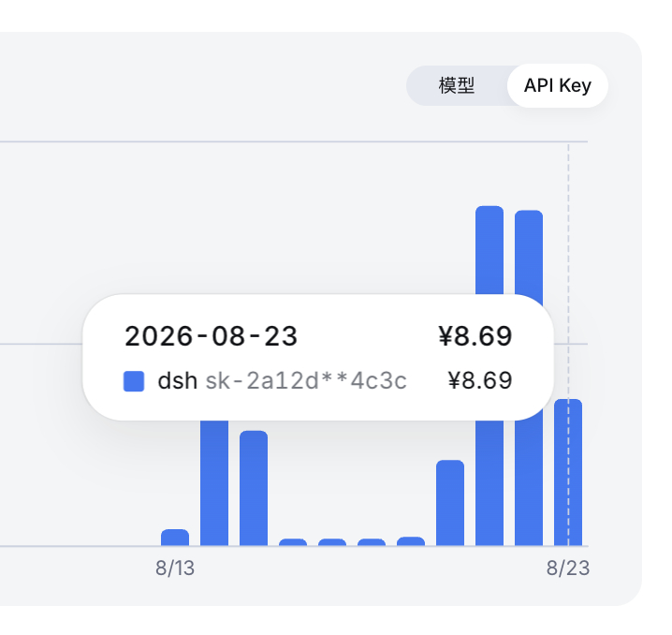Image resolution: width=672 pixels, height=635 pixels.
Task: Select the tiny 8/16 bar
Action: coord(293,542)
